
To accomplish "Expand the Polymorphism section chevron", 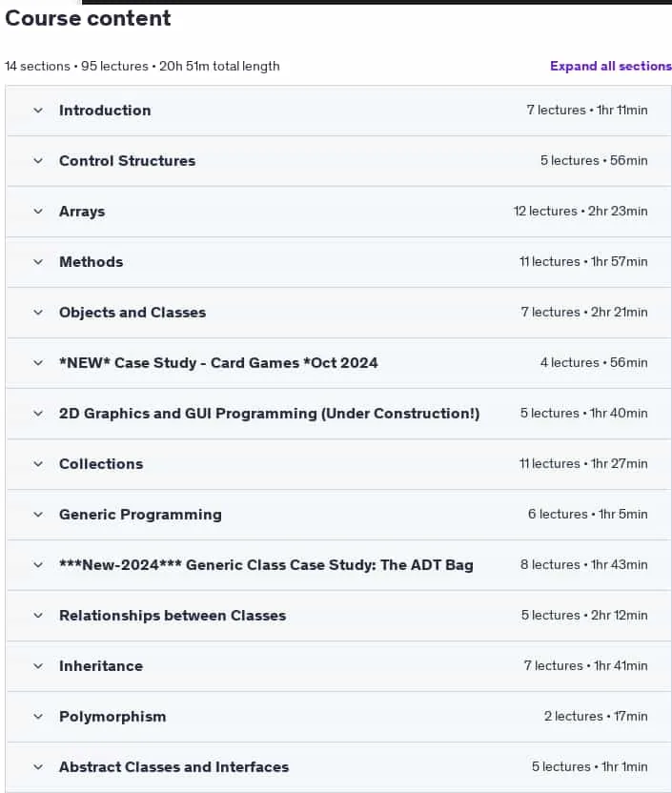I will [x=38, y=717].
